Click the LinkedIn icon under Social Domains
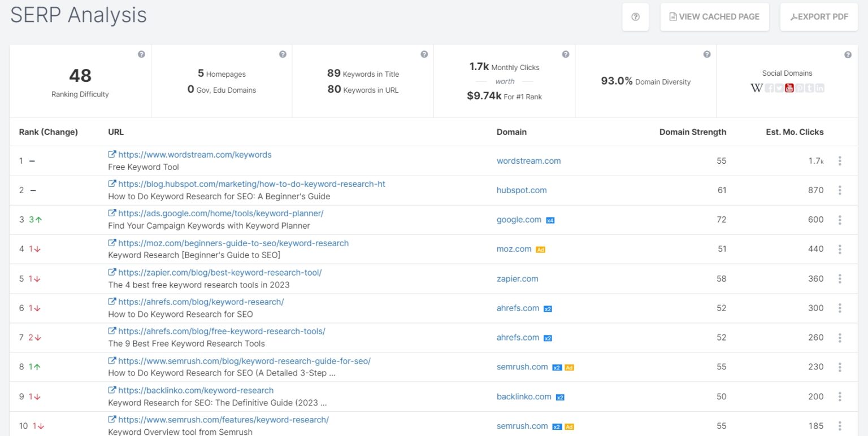This screenshot has width=868, height=436. 819,88
